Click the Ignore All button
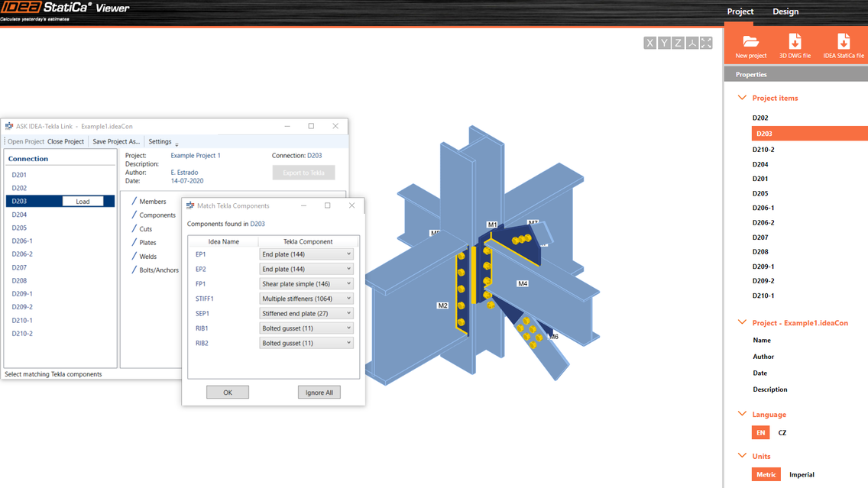 pyautogui.click(x=319, y=393)
